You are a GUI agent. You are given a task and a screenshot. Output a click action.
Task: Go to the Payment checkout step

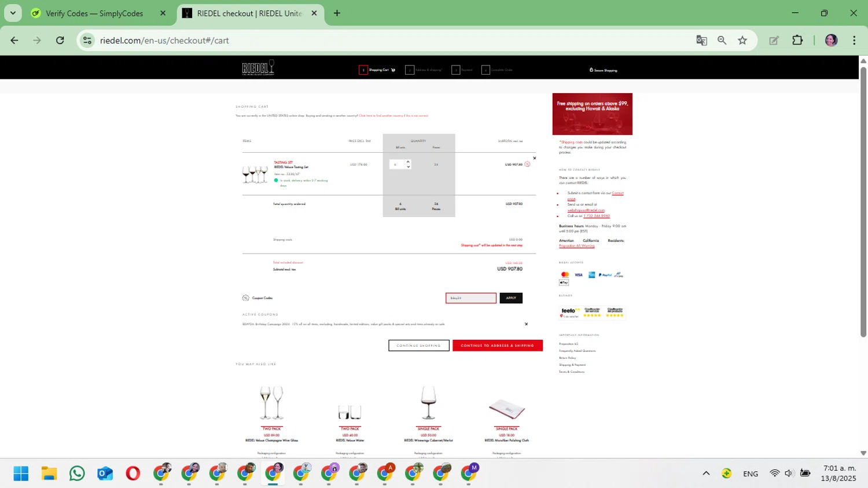tap(462, 70)
